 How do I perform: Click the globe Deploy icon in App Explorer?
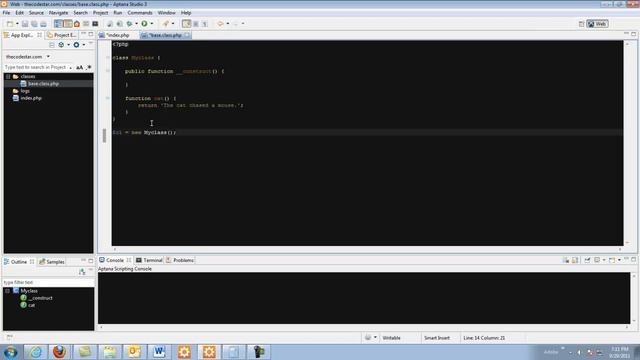pos(61,44)
